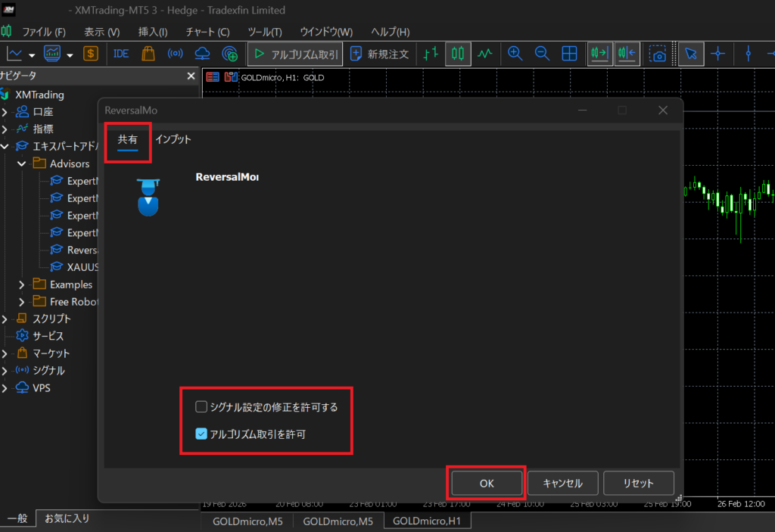This screenshot has width=775, height=532.
Task: Click the Market shopping bag toolbar icon
Action: point(148,54)
